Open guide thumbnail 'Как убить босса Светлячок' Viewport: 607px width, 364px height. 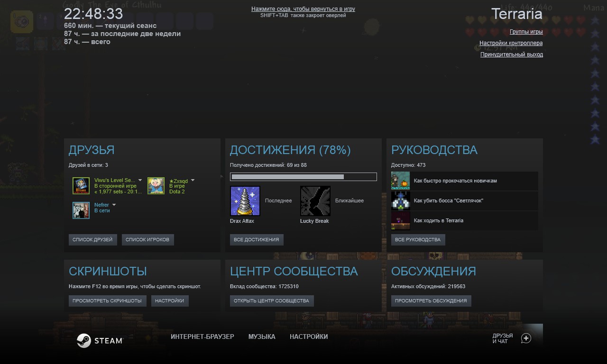coord(401,200)
